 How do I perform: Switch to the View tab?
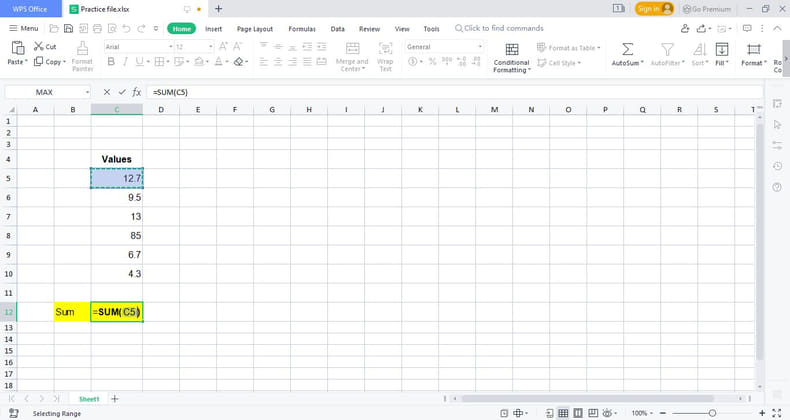click(x=402, y=29)
